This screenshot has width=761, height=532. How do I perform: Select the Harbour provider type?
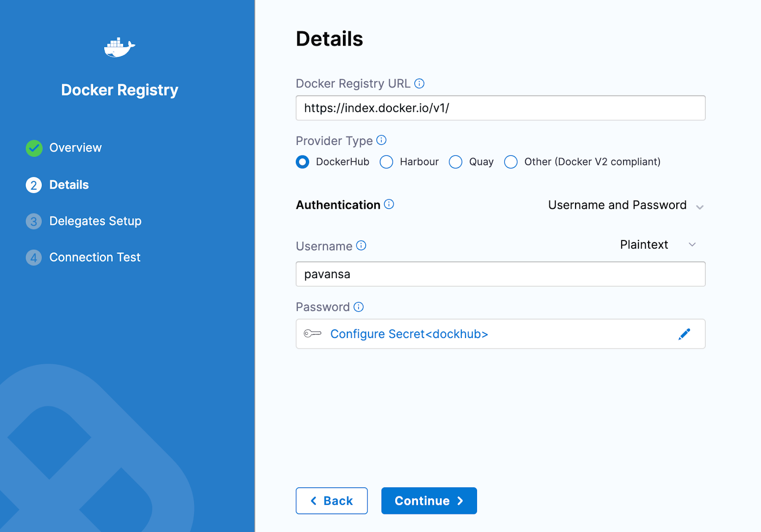click(386, 162)
